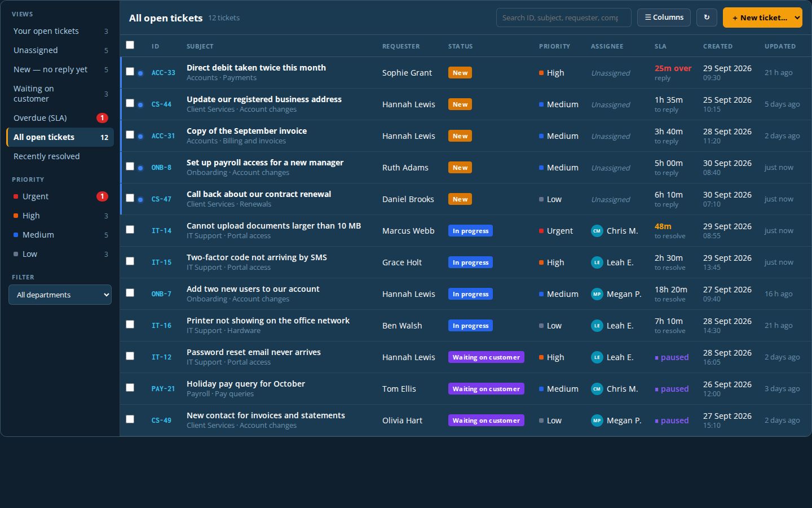Click the ticket search field
812x508 pixels.
[563, 17]
